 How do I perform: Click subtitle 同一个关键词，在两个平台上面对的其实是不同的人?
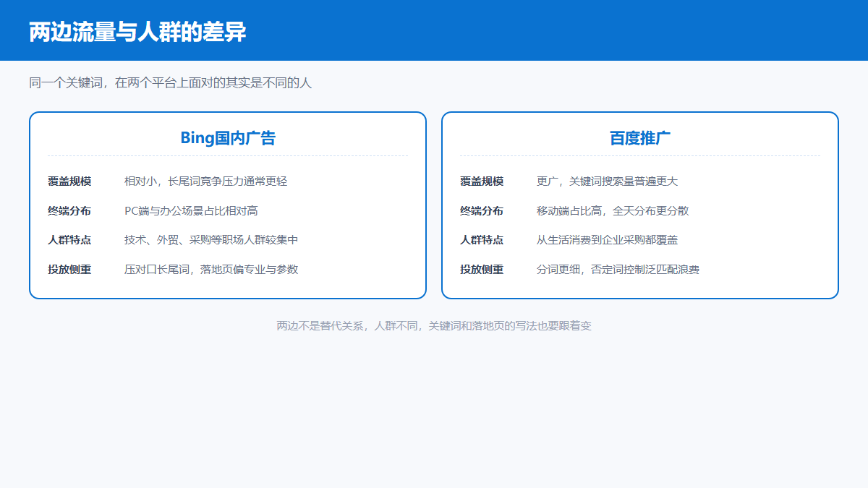(x=171, y=82)
